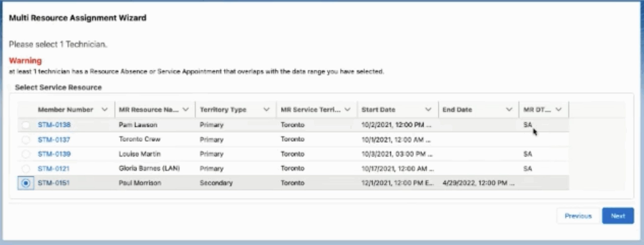Image resolution: width=644 pixels, height=245 pixels.
Task: Select Gloria Barnes (LAN) radio button
Action: pos(26,169)
